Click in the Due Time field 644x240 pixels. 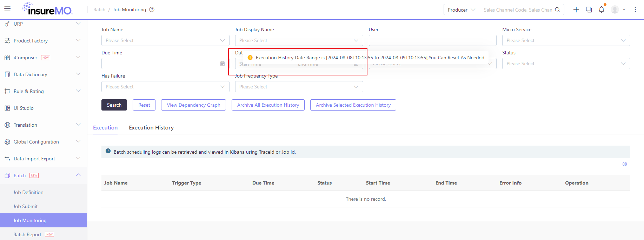pos(165,64)
